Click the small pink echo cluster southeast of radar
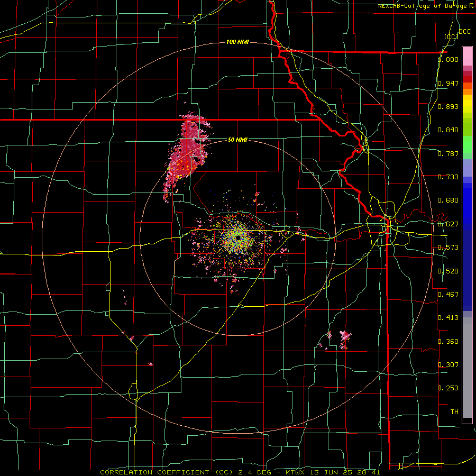This screenshot has width=476, height=476. 345,340
